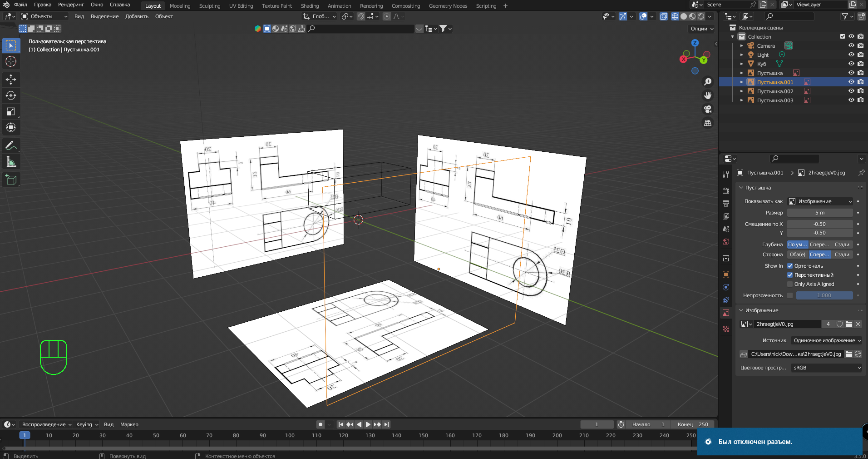Viewport: 868px width, 459px height.
Task: Select the Scale tool
Action: (11, 111)
